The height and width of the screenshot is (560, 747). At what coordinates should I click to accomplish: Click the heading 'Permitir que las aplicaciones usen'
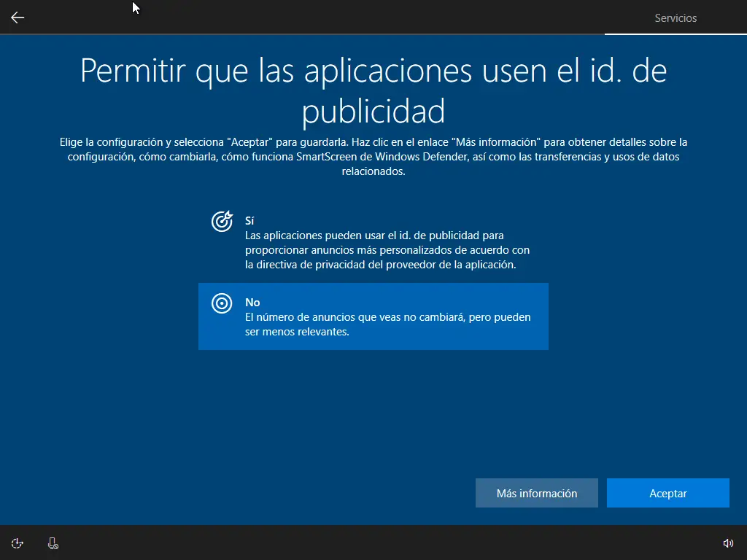tap(373, 91)
